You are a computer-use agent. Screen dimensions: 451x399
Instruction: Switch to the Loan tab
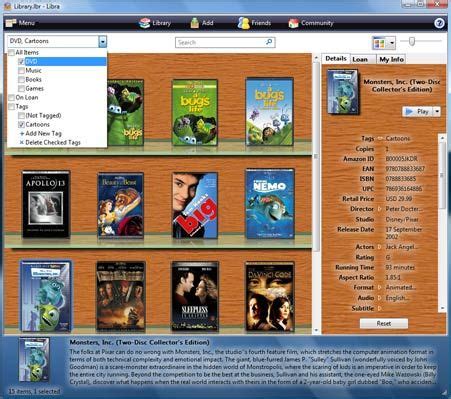(x=360, y=59)
